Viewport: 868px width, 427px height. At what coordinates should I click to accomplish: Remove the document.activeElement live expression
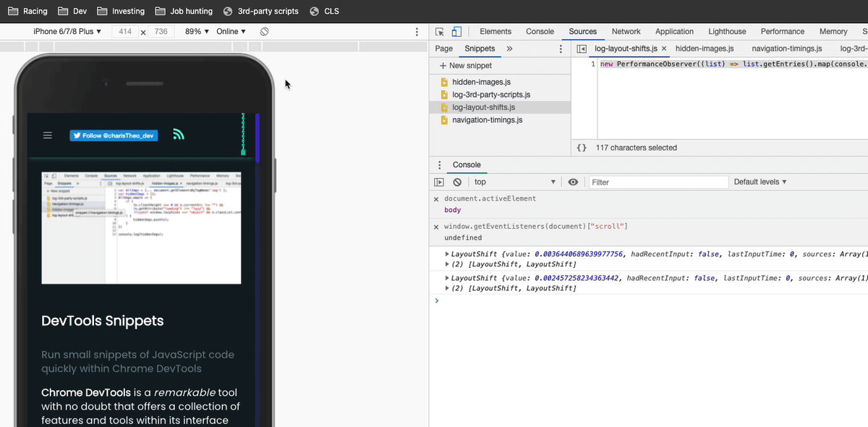tap(436, 198)
